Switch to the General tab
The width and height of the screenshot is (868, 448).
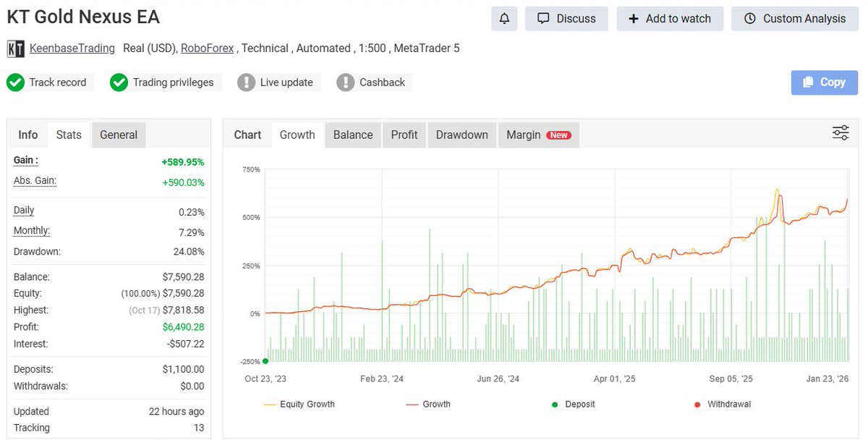(x=119, y=135)
